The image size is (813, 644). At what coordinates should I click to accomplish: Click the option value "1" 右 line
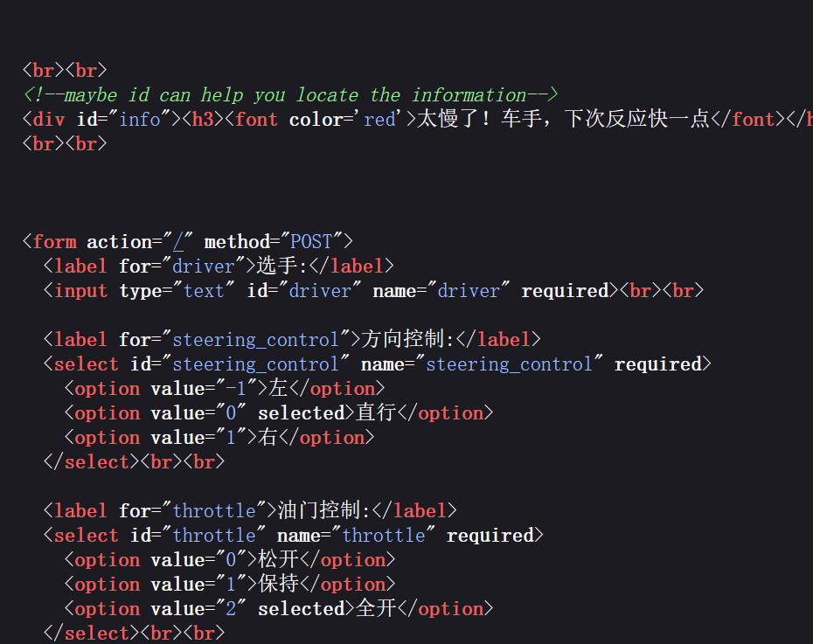[219, 437]
